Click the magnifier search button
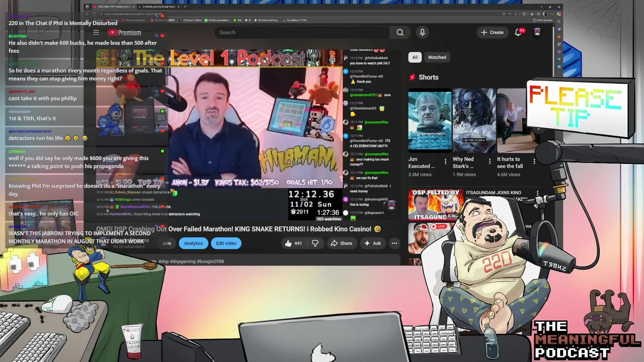The image size is (644, 362). (x=400, y=32)
